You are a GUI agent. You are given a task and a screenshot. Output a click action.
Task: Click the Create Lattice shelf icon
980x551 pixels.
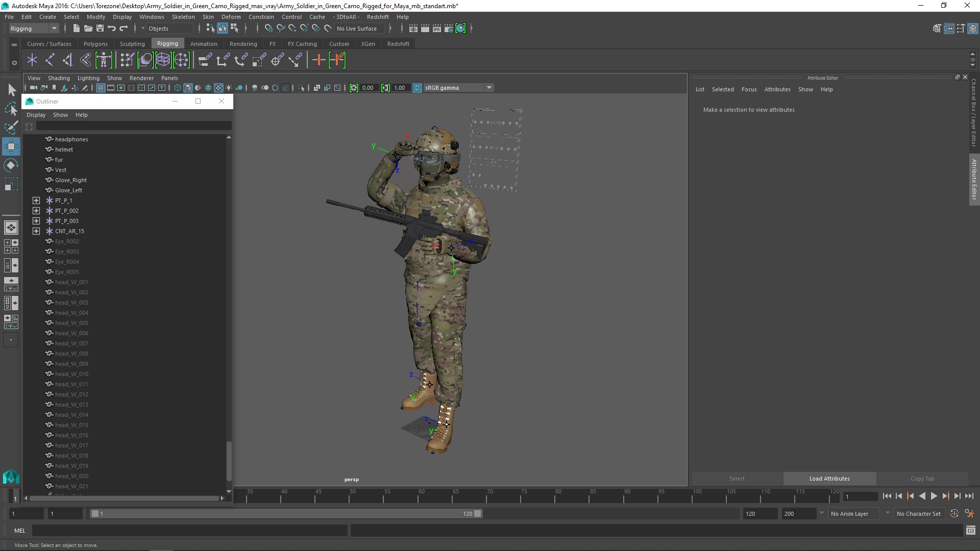click(163, 60)
